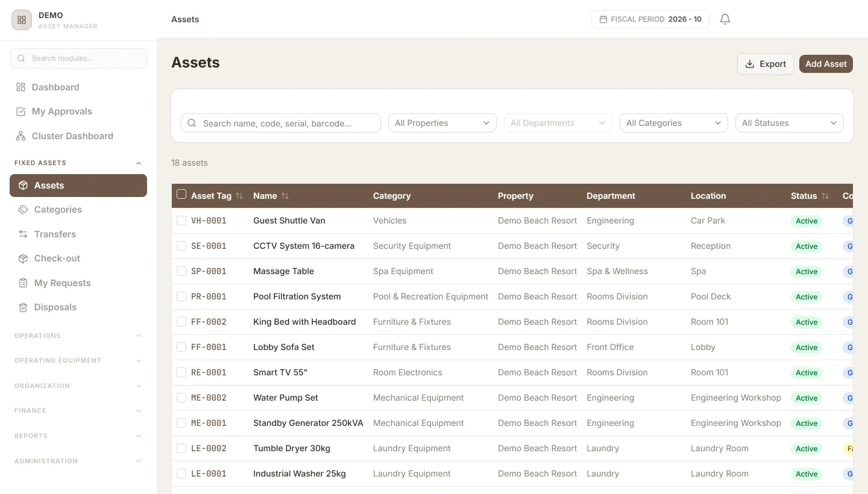Image resolution: width=868 pixels, height=494 pixels.
Task: Expand the Administration sidebar section
Action: tap(78, 461)
